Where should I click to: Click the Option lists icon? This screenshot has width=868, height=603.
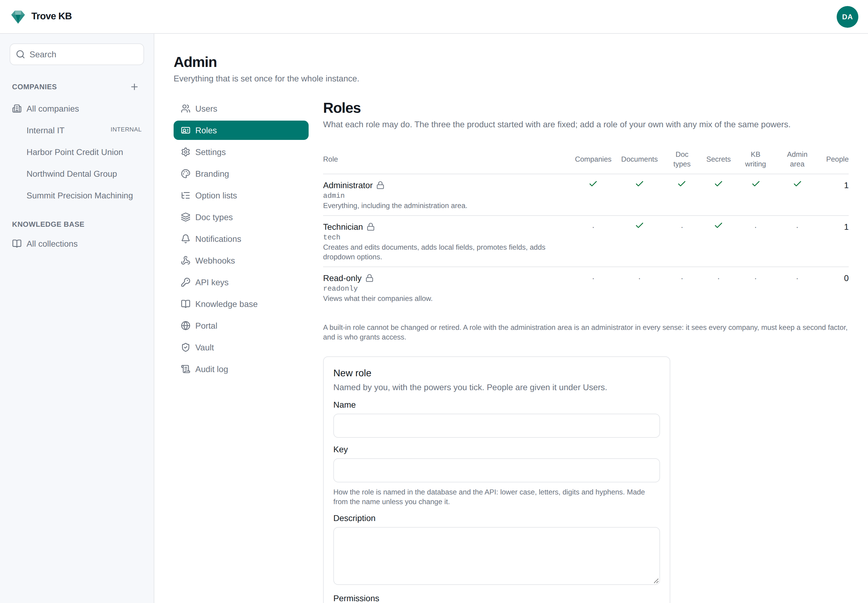click(185, 195)
